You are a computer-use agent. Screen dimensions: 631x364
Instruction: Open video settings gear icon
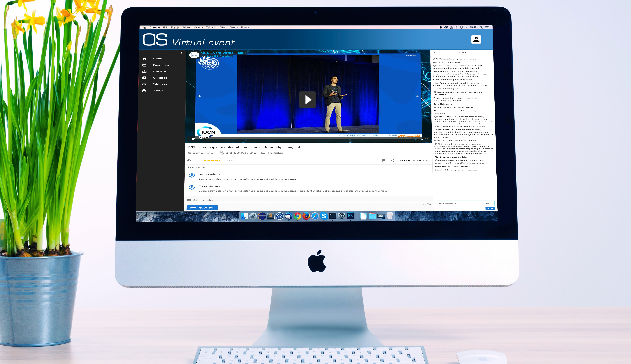click(422, 140)
